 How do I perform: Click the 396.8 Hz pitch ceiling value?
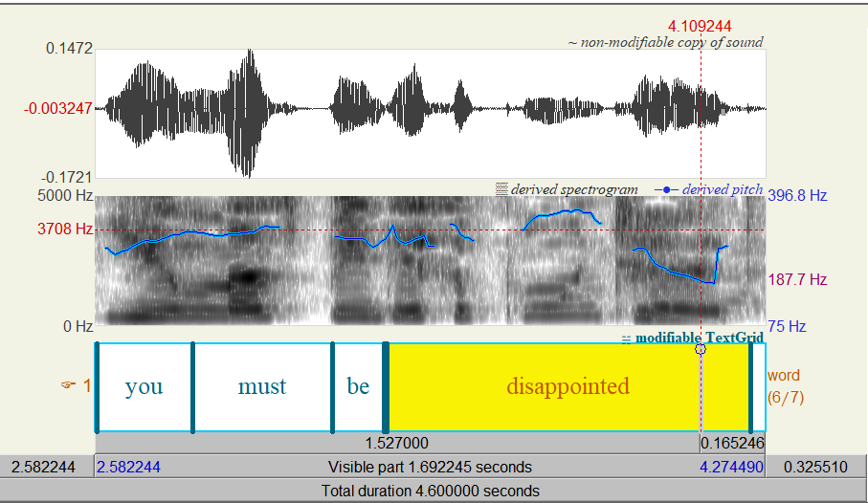point(797,195)
